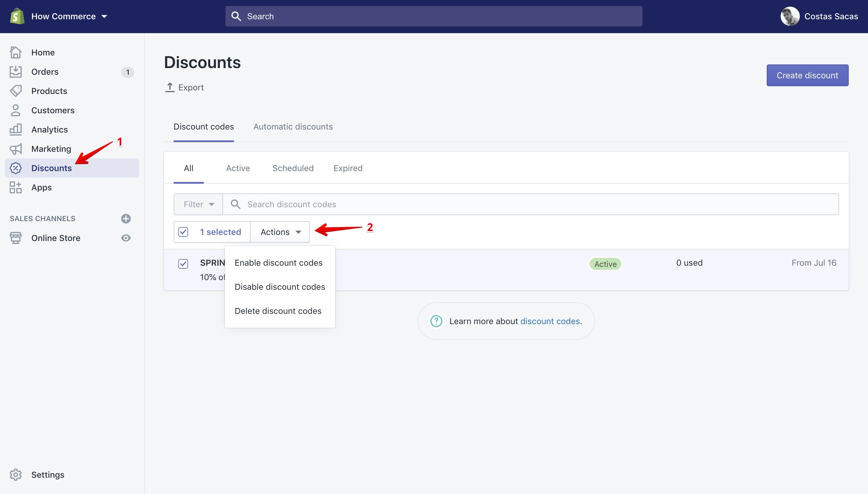Uncheck the select-all discounts checkbox
Image resolution: width=868 pixels, height=494 pixels.
183,232
